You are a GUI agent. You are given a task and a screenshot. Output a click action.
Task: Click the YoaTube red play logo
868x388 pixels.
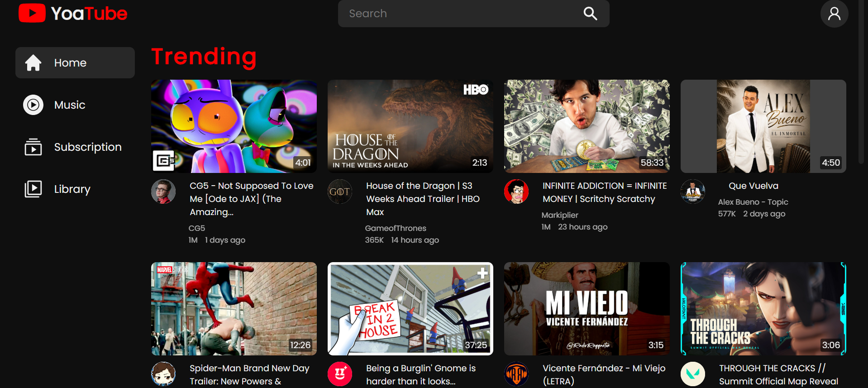[x=32, y=13]
